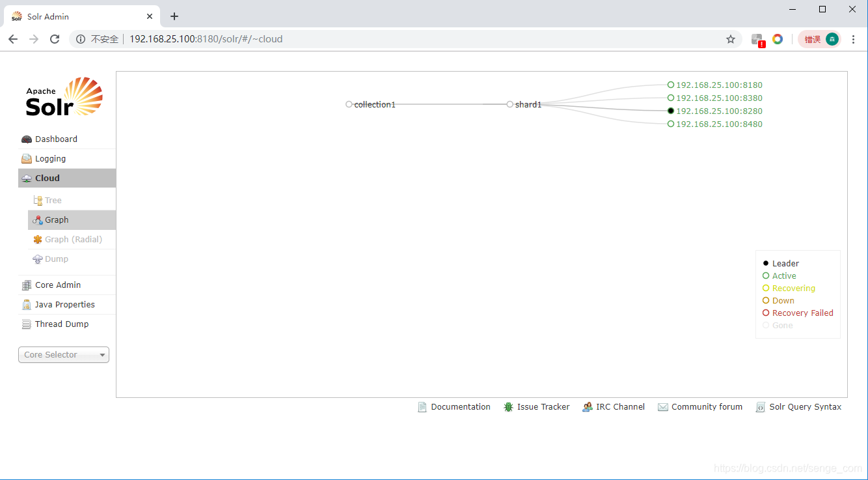Click the Apache Solr logo
868x480 pixels.
[64, 97]
